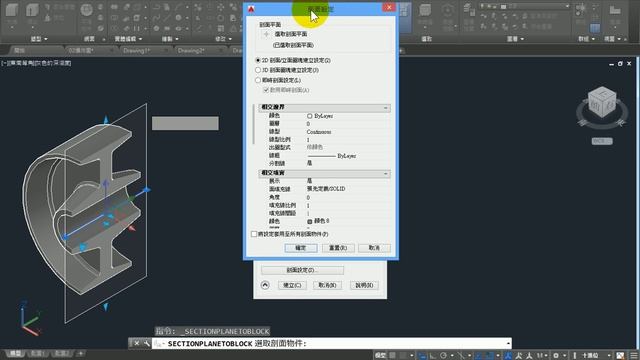Switch to the Start file tab

(x=20, y=51)
